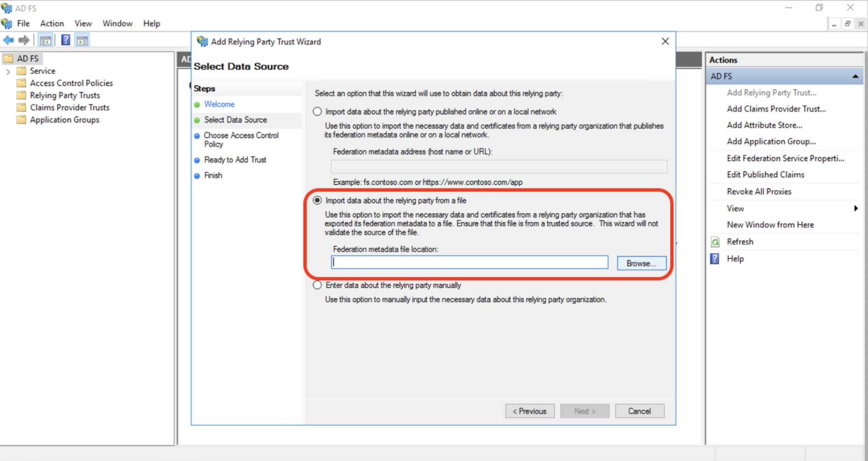Click the Service folder icon
The width and height of the screenshot is (868, 461).
point(21,71)
